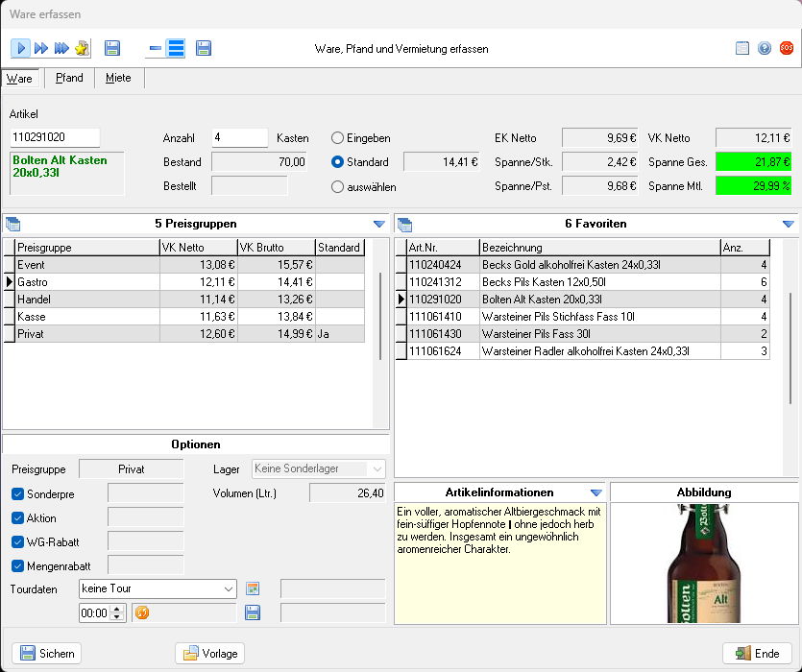Click the green Spanne Ges. 21,87 € field
The height and width of the screenshot is (672, 802).
pos(753,162)
